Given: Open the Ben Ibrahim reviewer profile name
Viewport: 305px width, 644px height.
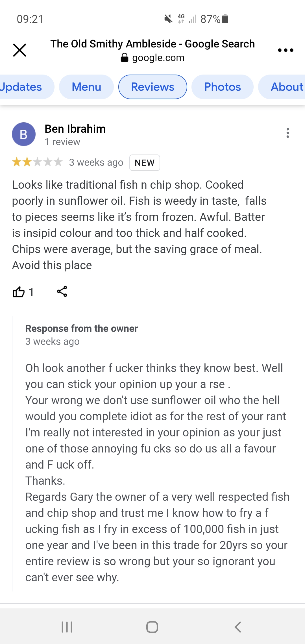Looking at the screenshot, I should coord(75,129).
